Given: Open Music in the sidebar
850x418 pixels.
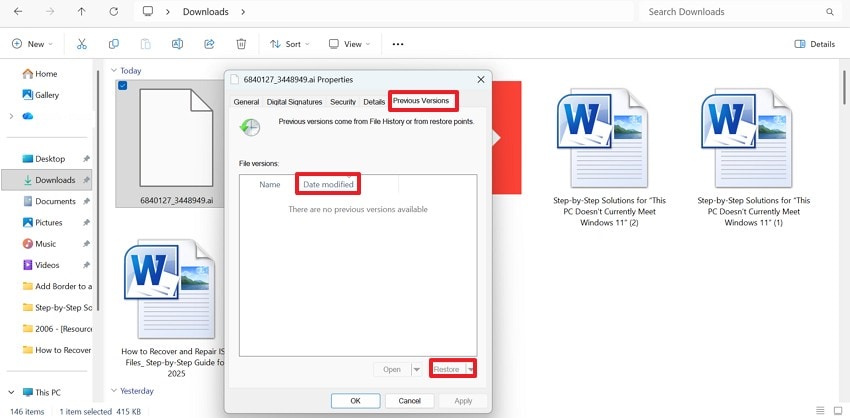Looking at the screenshot, I should [39, 244].
